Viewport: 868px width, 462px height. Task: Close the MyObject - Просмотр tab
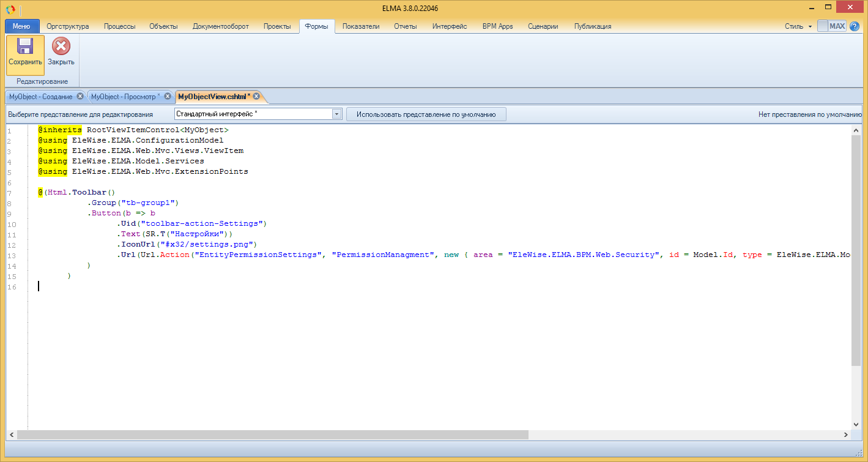point(167,97)
